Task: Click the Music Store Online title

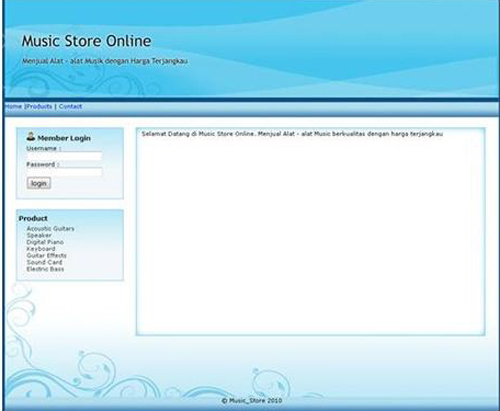Action: (x=86, y=41)
